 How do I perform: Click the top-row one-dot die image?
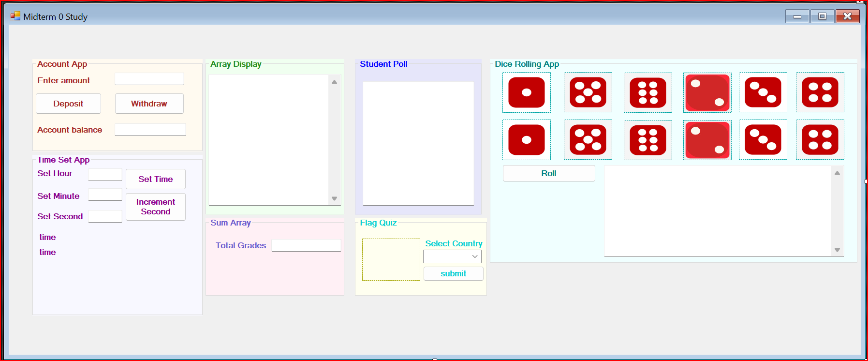point(527,92)
